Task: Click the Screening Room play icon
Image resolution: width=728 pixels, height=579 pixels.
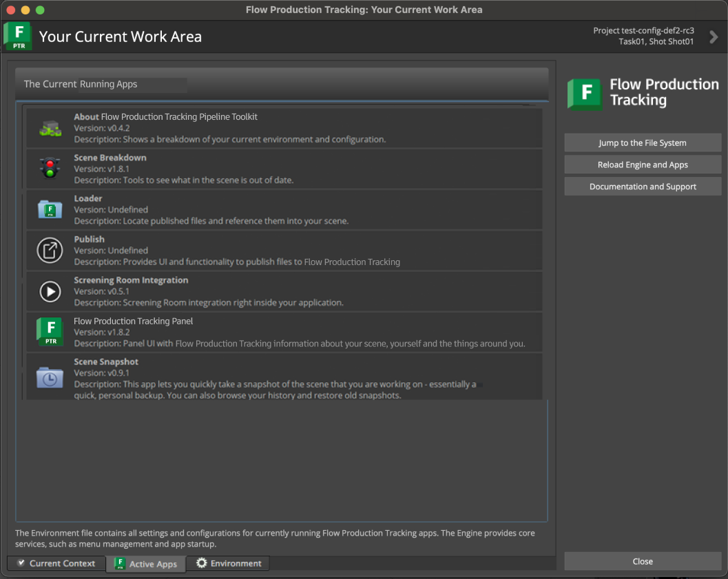Action: pos(50,291)
